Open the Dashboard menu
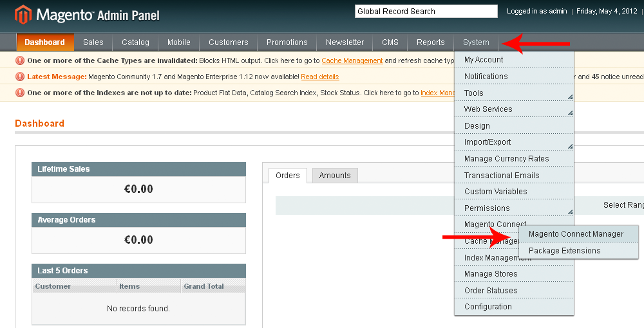The height and width of the screenshot is (328, 644). coord(45,42)
